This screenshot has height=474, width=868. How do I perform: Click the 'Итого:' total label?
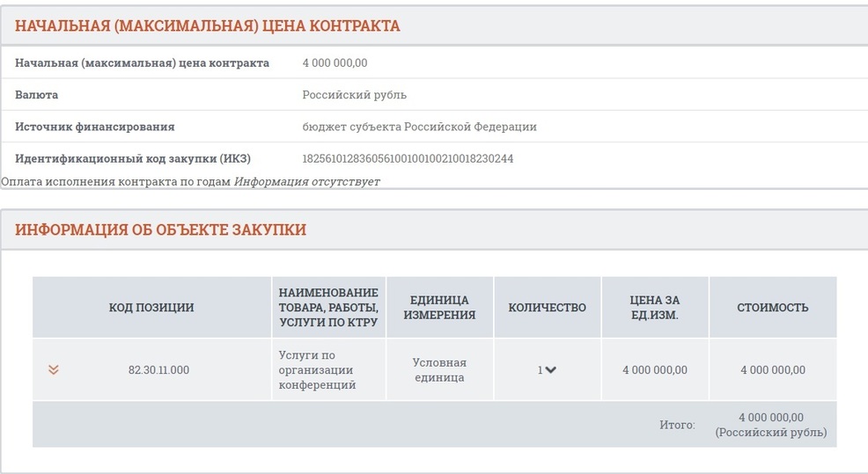(x=677, y=425)
